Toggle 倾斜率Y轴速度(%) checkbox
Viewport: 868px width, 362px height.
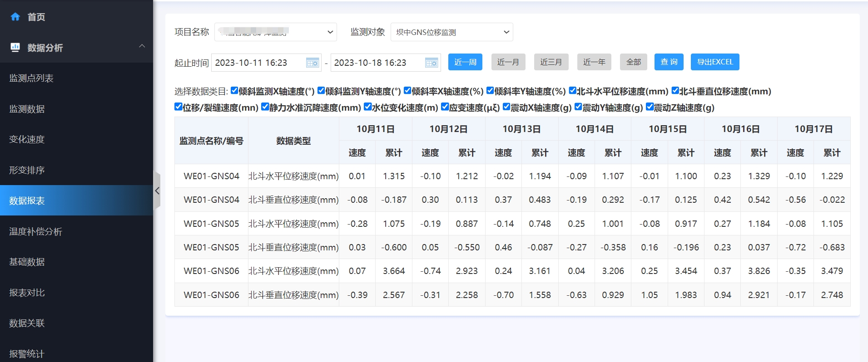tap(490, 91)
